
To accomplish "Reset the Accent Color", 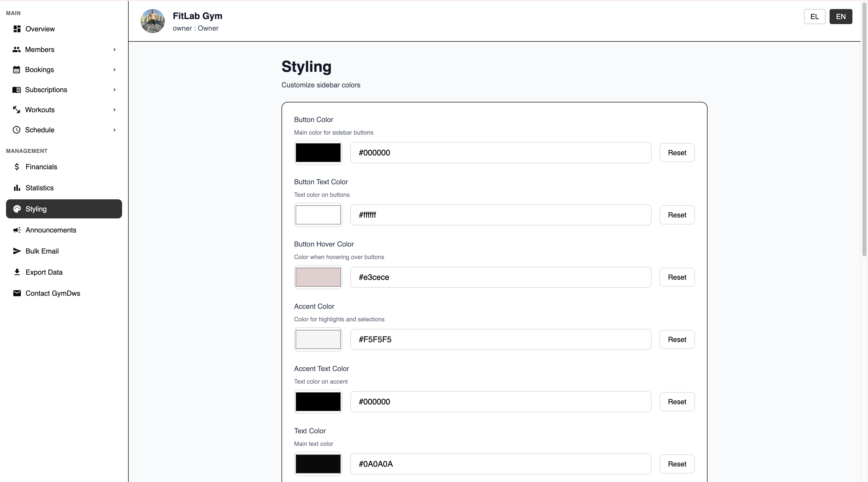I will click(677, 339).
